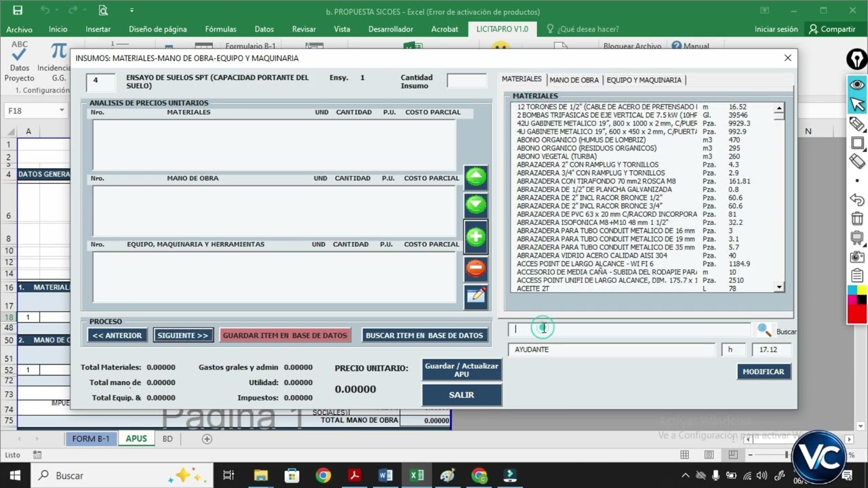The image size is (868, 488).
Task: Select ACEITE 2T in materials list
Action: point(642,289)
